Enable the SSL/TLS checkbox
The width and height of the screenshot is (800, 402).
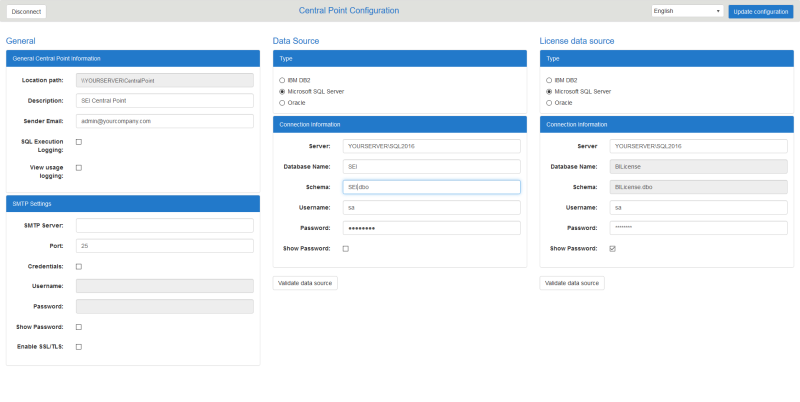point(79,347)
